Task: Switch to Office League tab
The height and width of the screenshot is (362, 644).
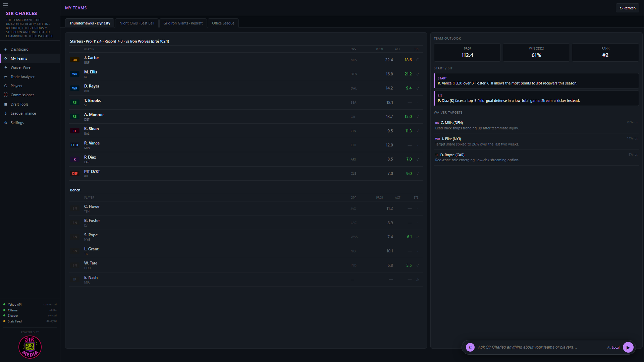Action: [223, 23]
